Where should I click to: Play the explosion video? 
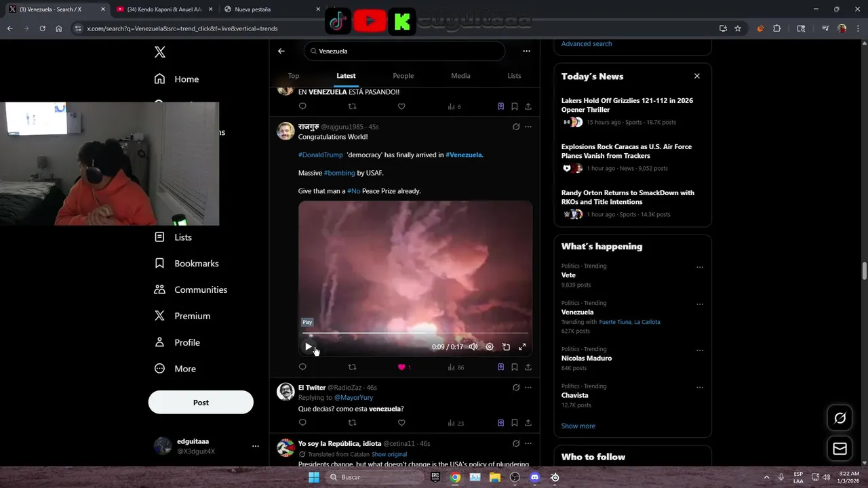(309, 346)
